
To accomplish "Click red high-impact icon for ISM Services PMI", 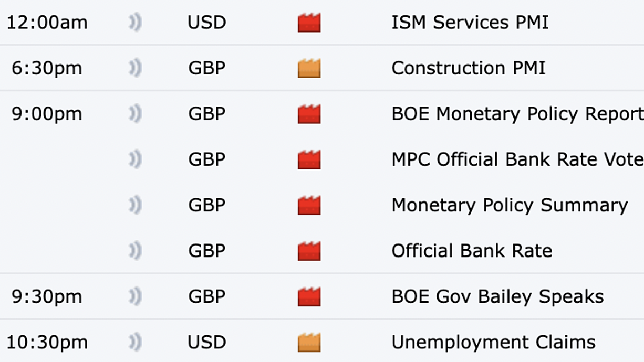I will click(x=309, y=23).
